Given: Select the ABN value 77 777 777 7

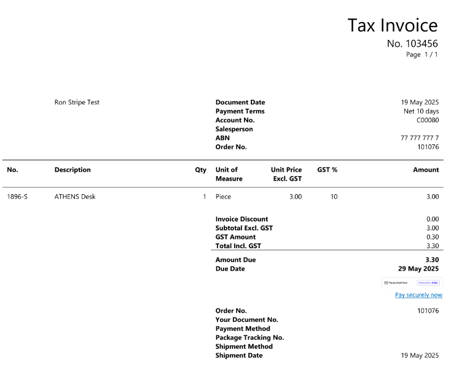Looking at the screenshot, I should pos(420,138).
